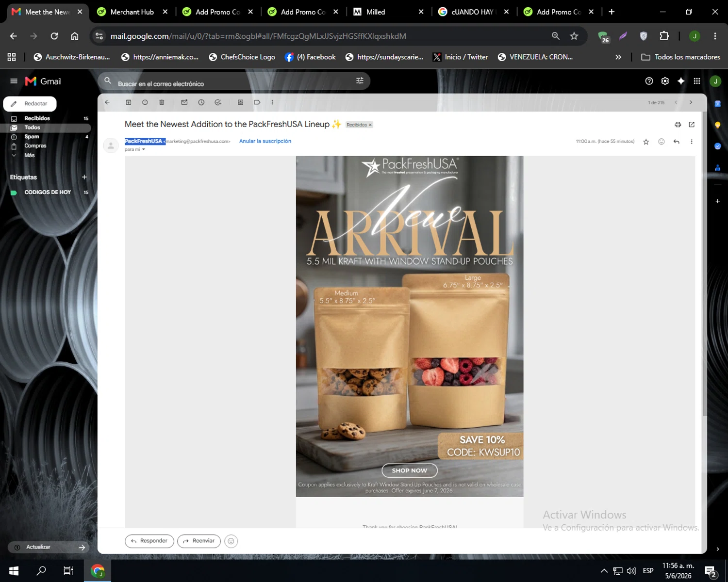Expand recipient details next to 'para mí'
Image resolution: width=728 pixels, height=582 pixels.
pos(144,149)
